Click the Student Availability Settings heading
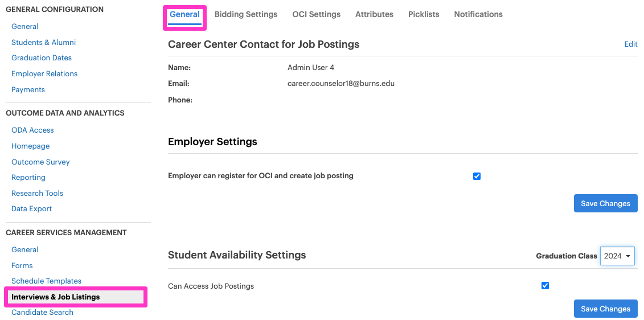This screenshot has width=644, height=320. (237, 255)
